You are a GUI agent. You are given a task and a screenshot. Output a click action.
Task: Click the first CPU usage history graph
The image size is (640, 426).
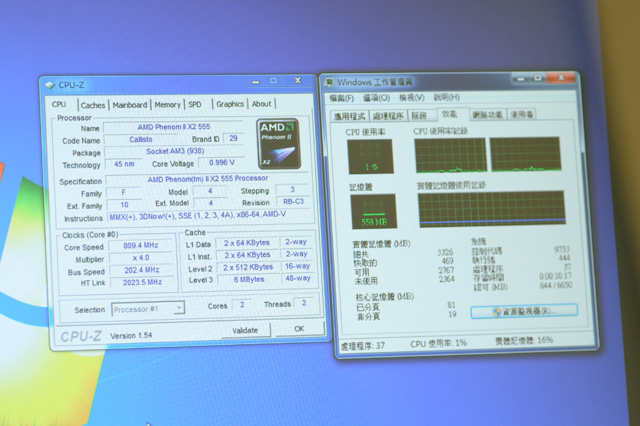coord(451,155)
